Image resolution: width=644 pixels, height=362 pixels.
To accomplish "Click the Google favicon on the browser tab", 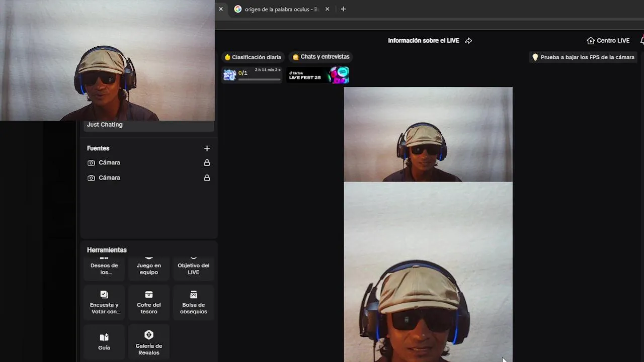I will coord(238,9).
